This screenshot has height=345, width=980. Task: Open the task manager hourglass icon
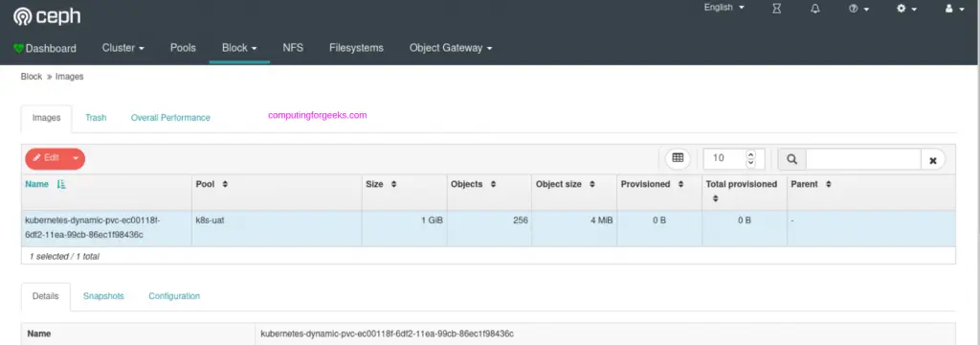tap(776, 9)
